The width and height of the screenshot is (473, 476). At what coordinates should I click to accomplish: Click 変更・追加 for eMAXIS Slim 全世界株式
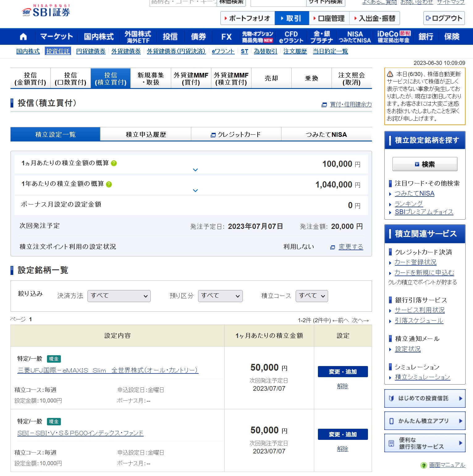[343, 372]
